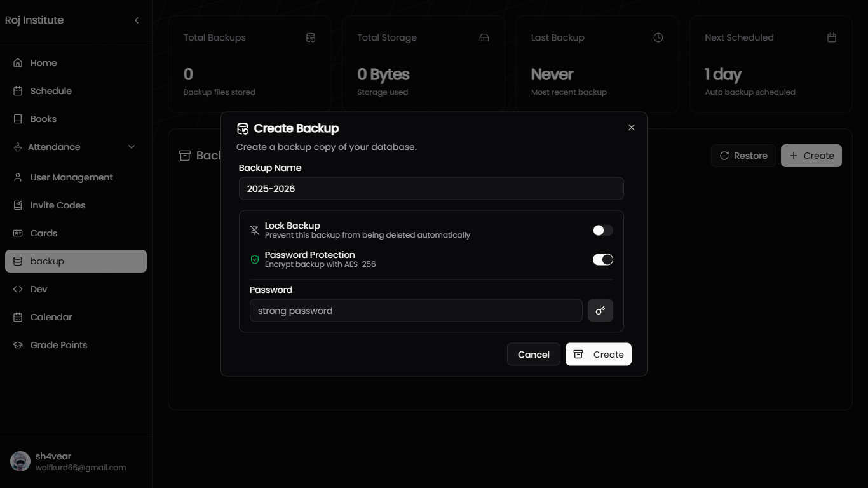Image resolution: width=868 pixels, height=488 pixels.
Task: Click the Total Storage drive icon
Action: [x=484, y=37]
